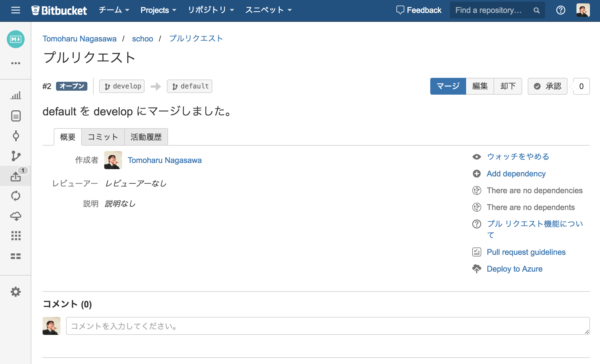600x364 pixels.
Task: Open repository Settings with the gear icon
Action: (16, 292)
